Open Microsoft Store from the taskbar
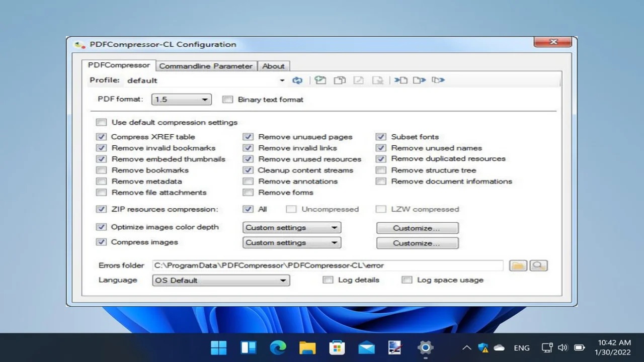 click(x=337, y=347)
